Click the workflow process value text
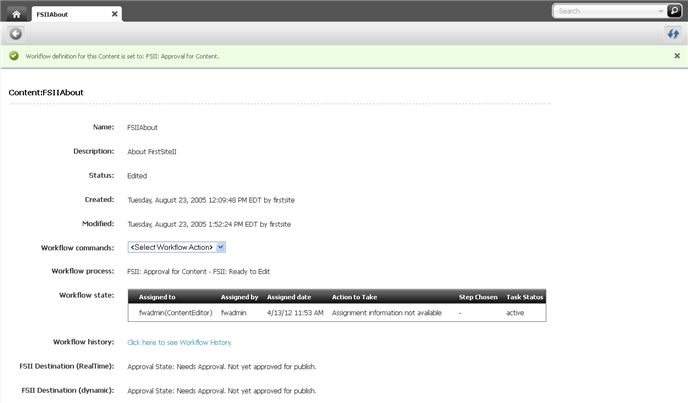 tap(198, 272)
